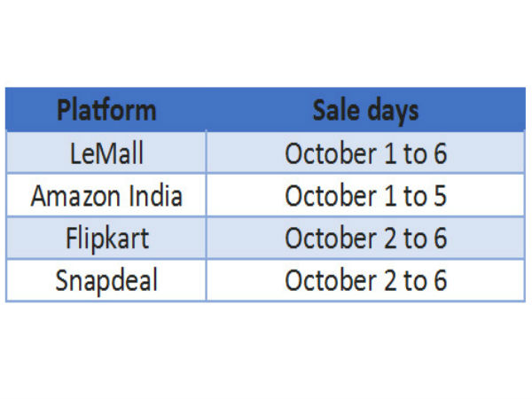
Task: Click "October" in the Flipkart row
Action: 323,239
